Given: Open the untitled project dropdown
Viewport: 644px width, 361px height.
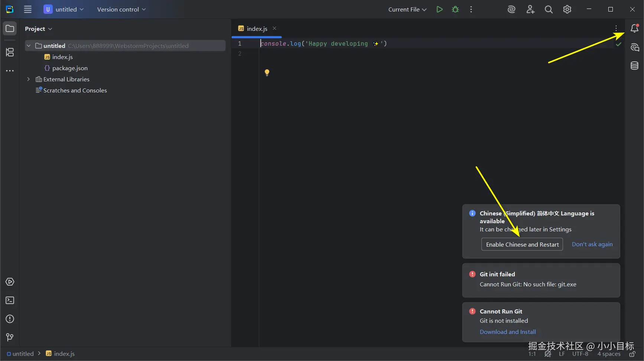Looking at the screenshot, I should click(x=64, y=9).
